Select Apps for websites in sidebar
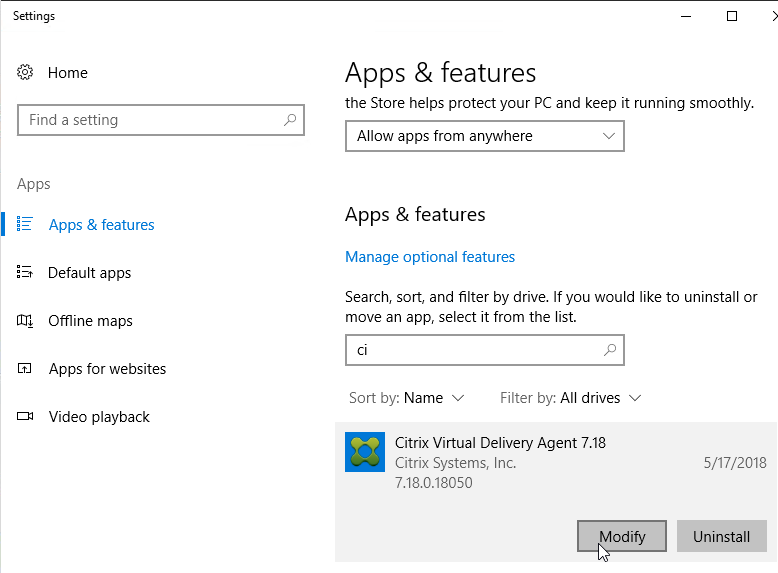This screenshot has width=778, height=573. pyautogui.click(x=107, y=369)
